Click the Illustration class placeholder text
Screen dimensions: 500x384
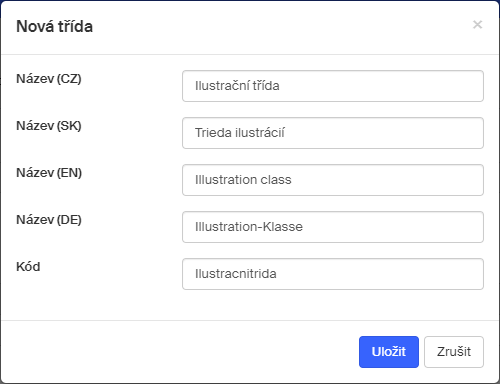(x=243, y=180)
